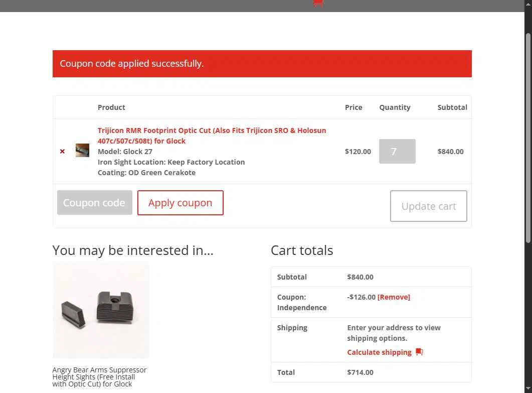
Task: Click the 'Coupon: Independence' label in Cart totals
Action: point(302,302)
